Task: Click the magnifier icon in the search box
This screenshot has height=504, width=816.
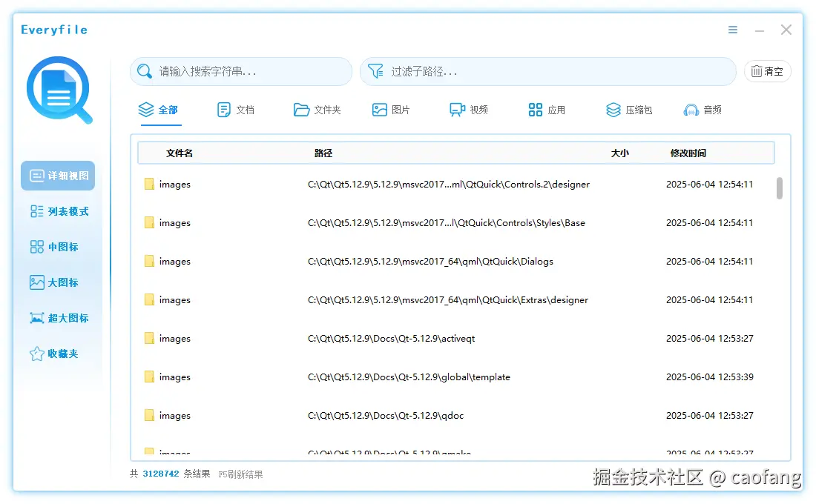Action: tap(145, 71)
